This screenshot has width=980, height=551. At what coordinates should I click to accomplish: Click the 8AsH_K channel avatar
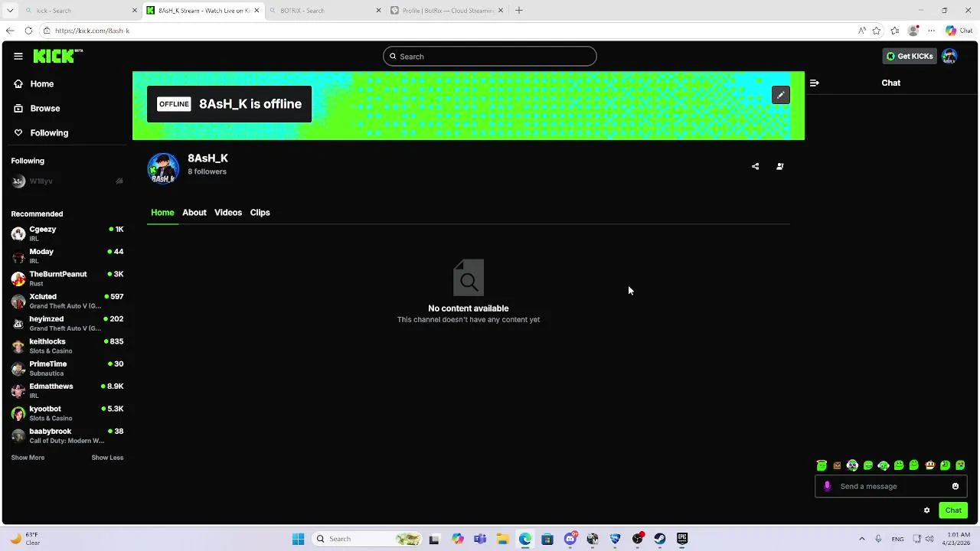click(x=163, y=168)
